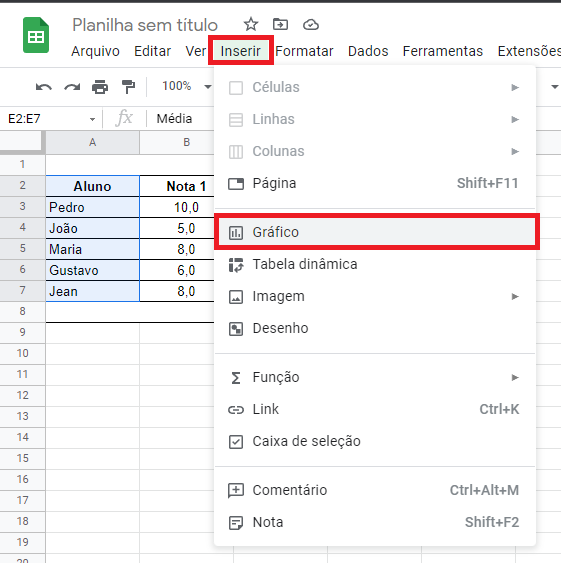Choose Página menu entry
The image size is (561, 563).
tap(375, 183)
